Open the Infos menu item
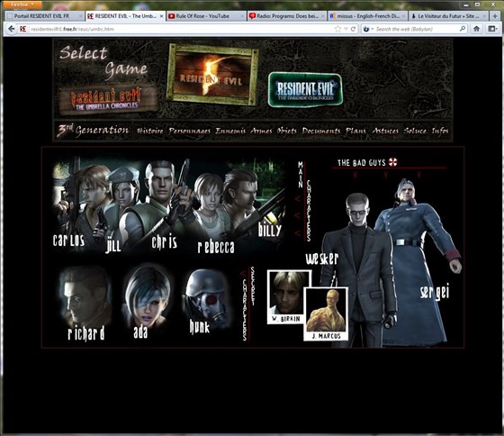Screen dimensions: 504x436 [x=440, y=131]
